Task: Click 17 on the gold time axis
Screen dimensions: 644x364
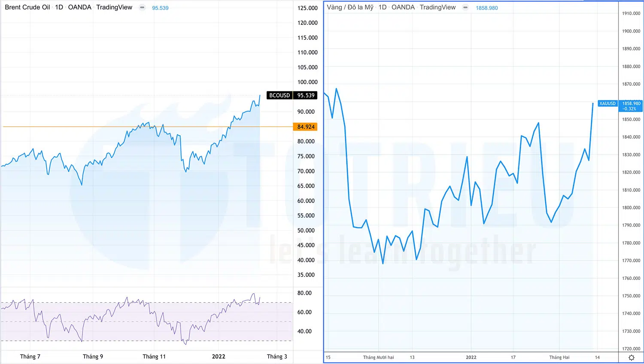Action: (513, 358)
